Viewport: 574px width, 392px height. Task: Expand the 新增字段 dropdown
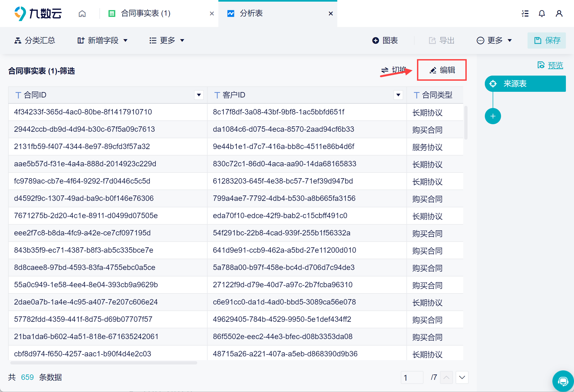tap(103, 40)
